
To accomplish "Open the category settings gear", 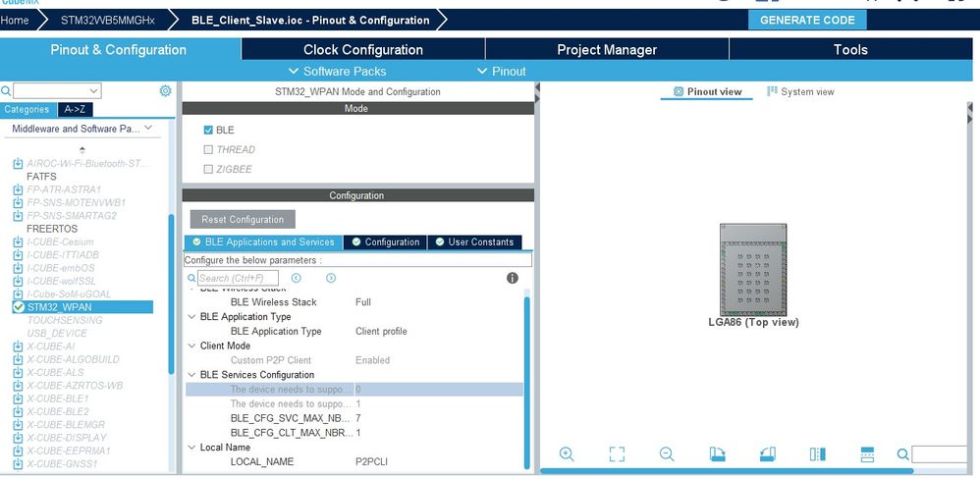I will click(165, 91).
